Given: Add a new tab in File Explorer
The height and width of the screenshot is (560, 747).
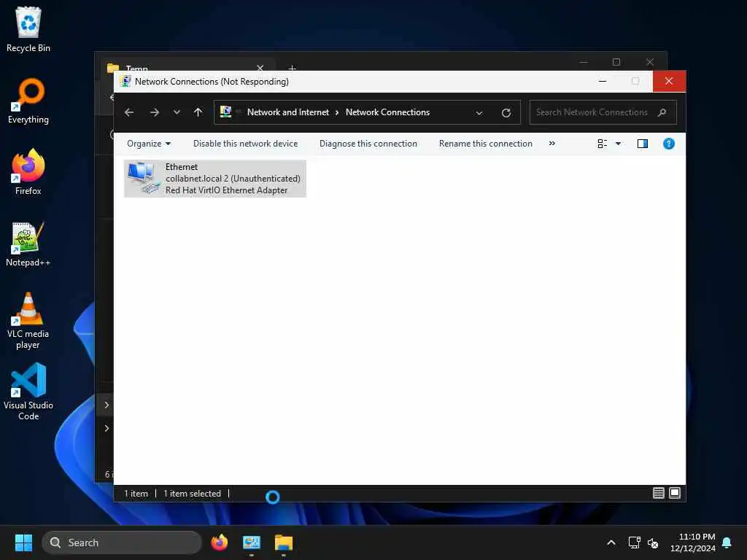Looking at the screenshot, I should pyautogui.click(x=292, y=68).
